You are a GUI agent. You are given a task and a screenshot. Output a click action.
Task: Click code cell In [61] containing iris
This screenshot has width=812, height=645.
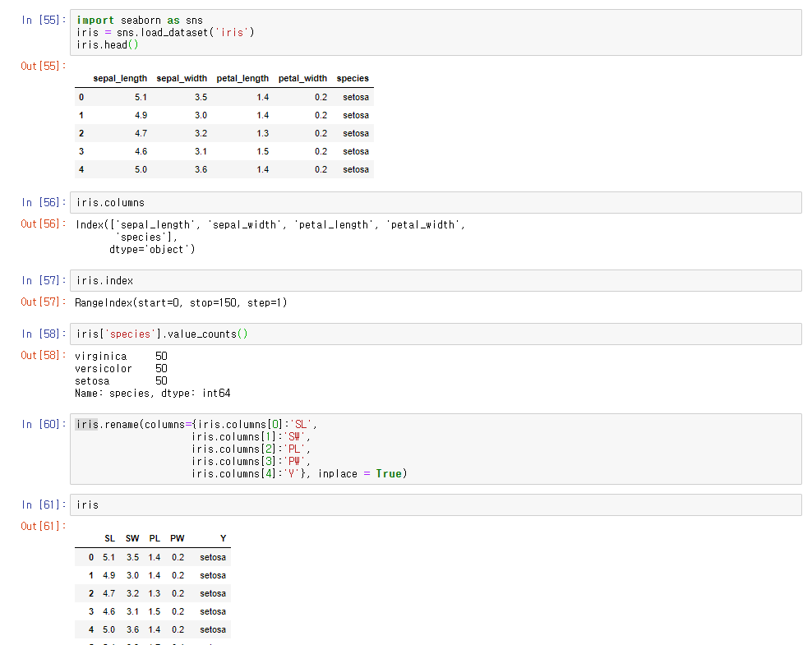[436, 504]
